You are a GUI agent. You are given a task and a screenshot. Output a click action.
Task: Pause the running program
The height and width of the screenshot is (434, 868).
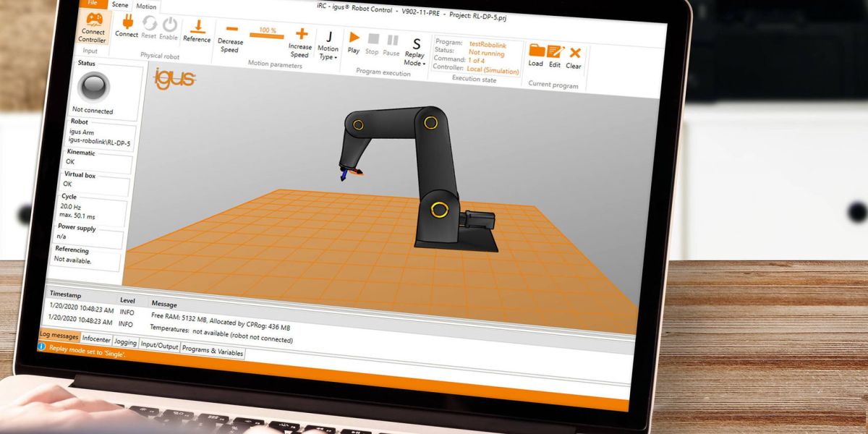pyautogui.click(x=392, y=46)
